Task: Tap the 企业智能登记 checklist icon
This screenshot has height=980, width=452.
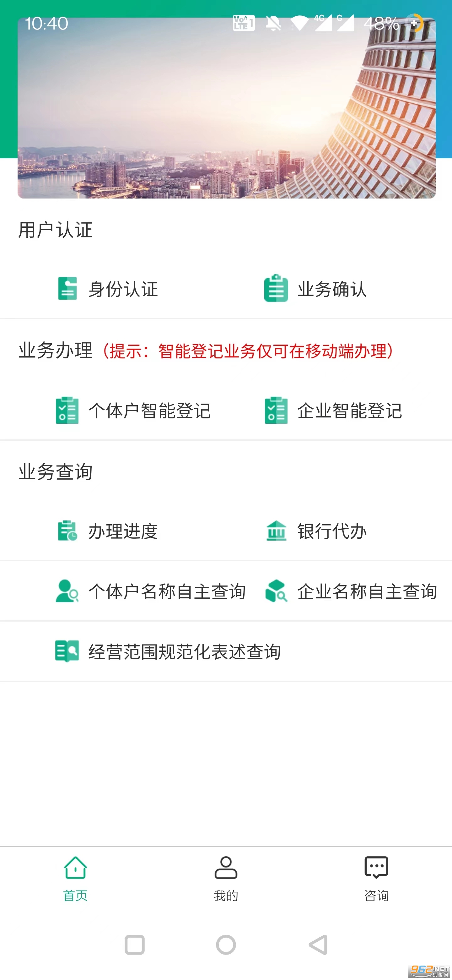Action: (276, 410)
